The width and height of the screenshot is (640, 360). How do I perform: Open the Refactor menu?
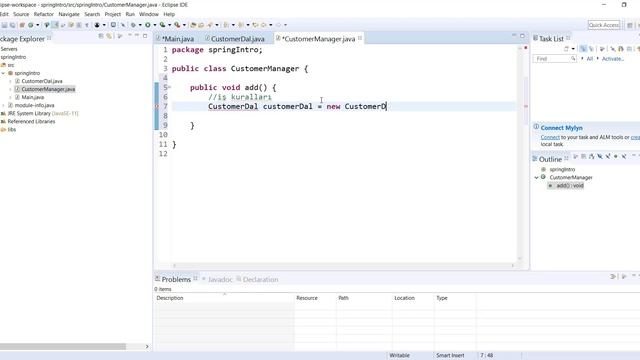[x=44, y=14]
